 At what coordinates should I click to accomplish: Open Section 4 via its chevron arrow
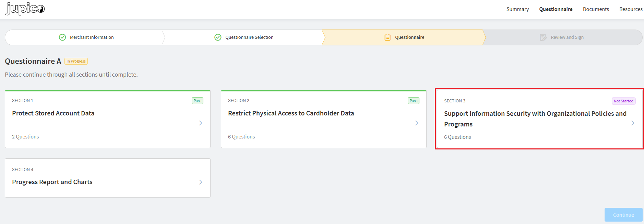201,182
